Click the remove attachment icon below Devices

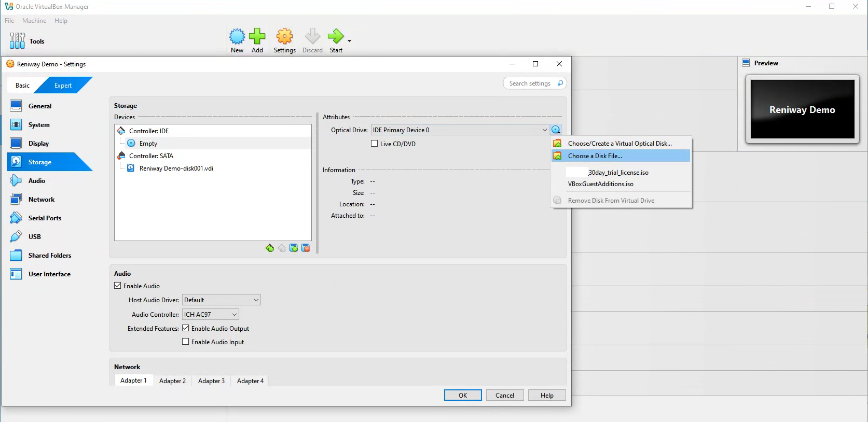coord(306,248)
